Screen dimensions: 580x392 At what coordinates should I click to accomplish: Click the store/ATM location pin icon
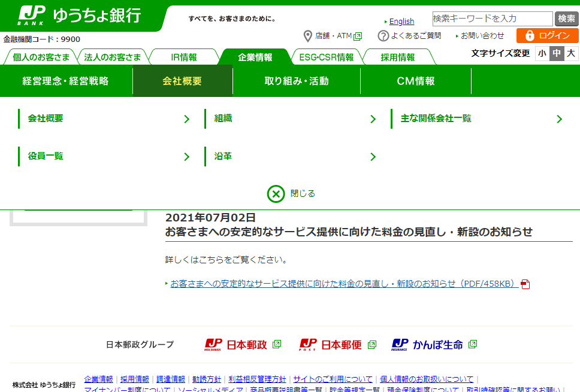tap(308, 36)
